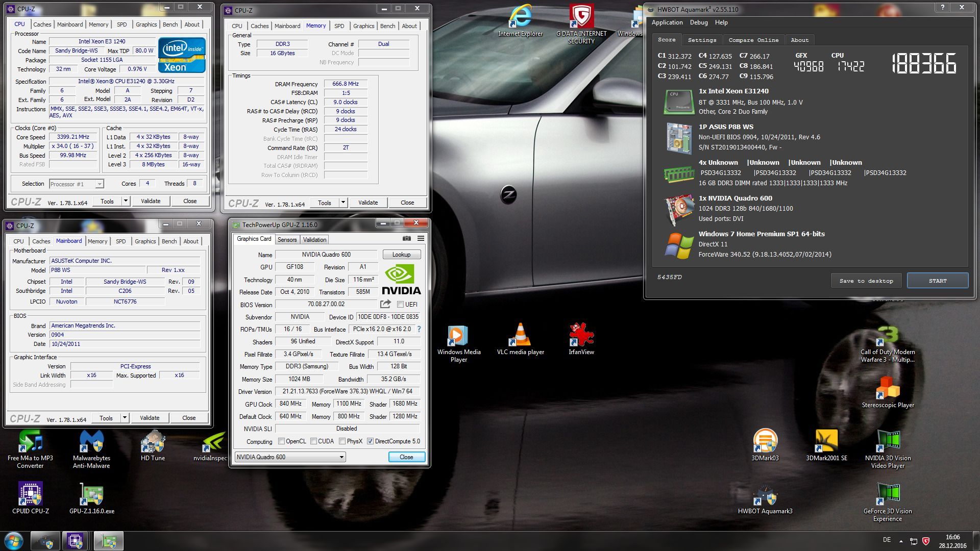
Task: Open Debug menu in HWBOT Aquamark3
Action: (x=699, y=22)
